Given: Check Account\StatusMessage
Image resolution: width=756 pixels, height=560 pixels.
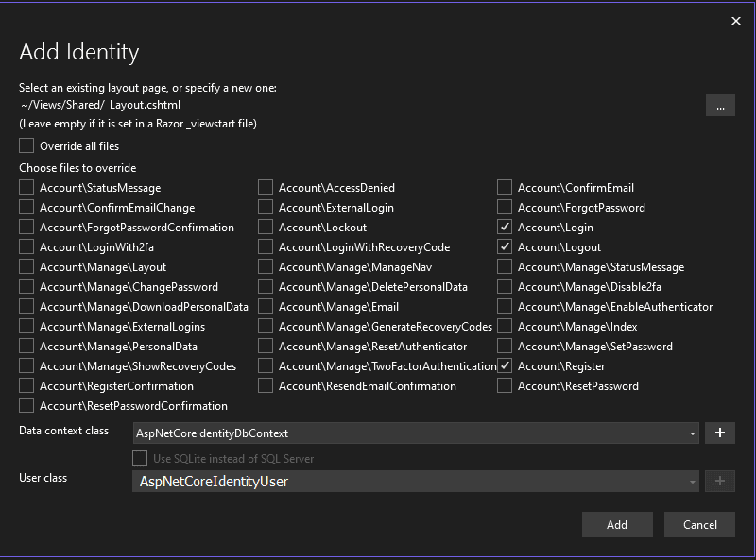Looking at the screenshot, I should coord(26,187).
